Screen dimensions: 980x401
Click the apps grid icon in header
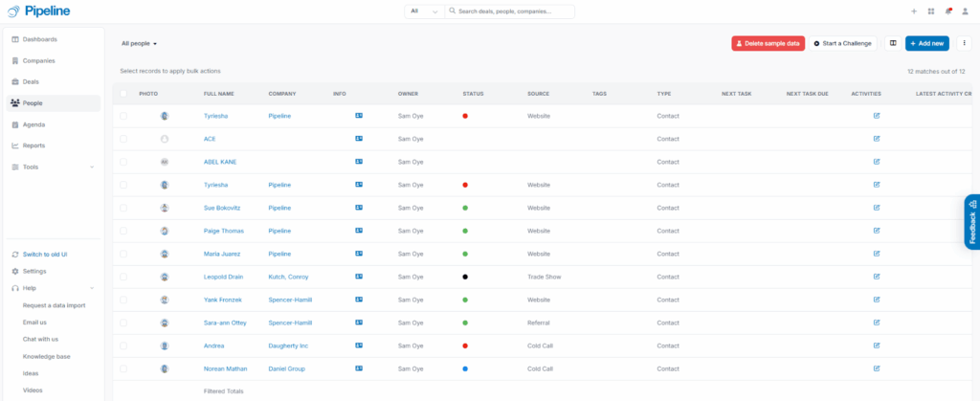pyautogui.click(x=930, y=11)
